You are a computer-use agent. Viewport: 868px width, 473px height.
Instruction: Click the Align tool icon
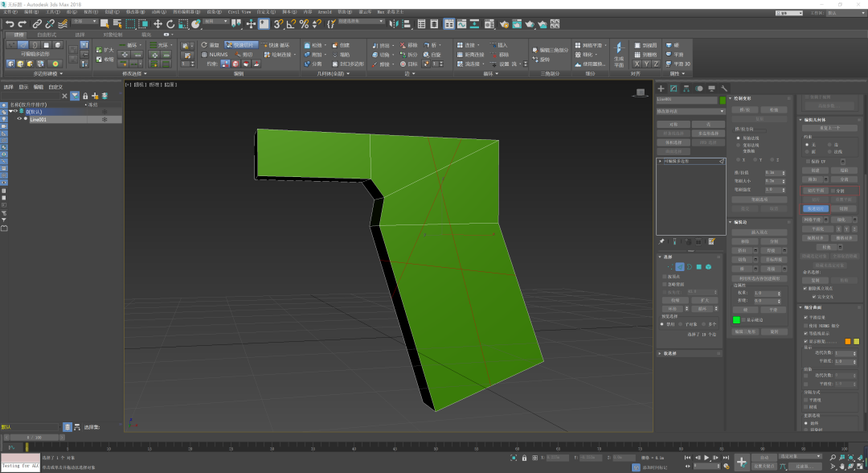[407, 24]
